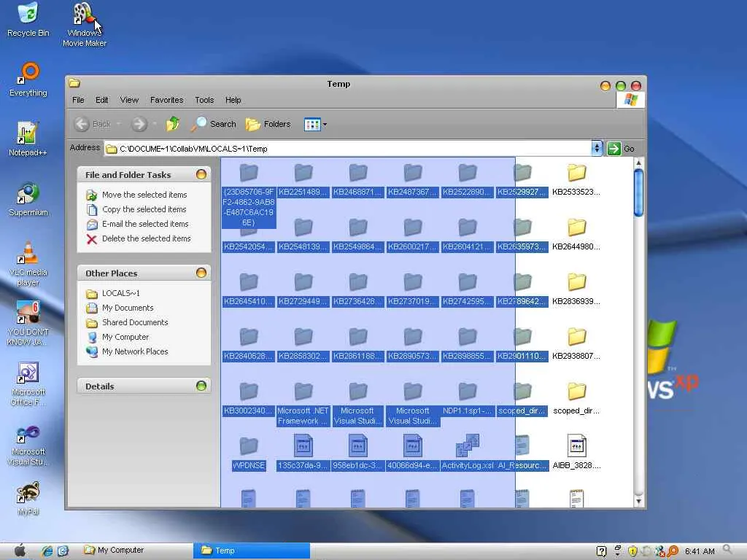Expand the Details panel

click(201, 386)
